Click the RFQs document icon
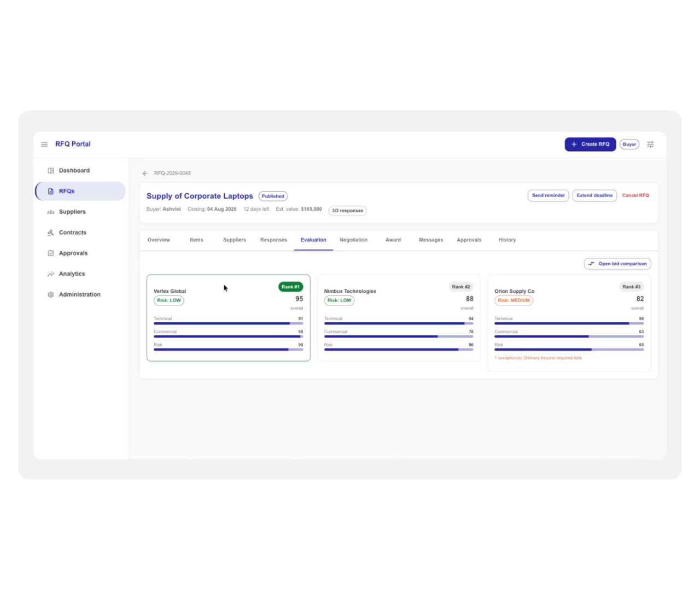The image size is (700, 591). (51, 192)
